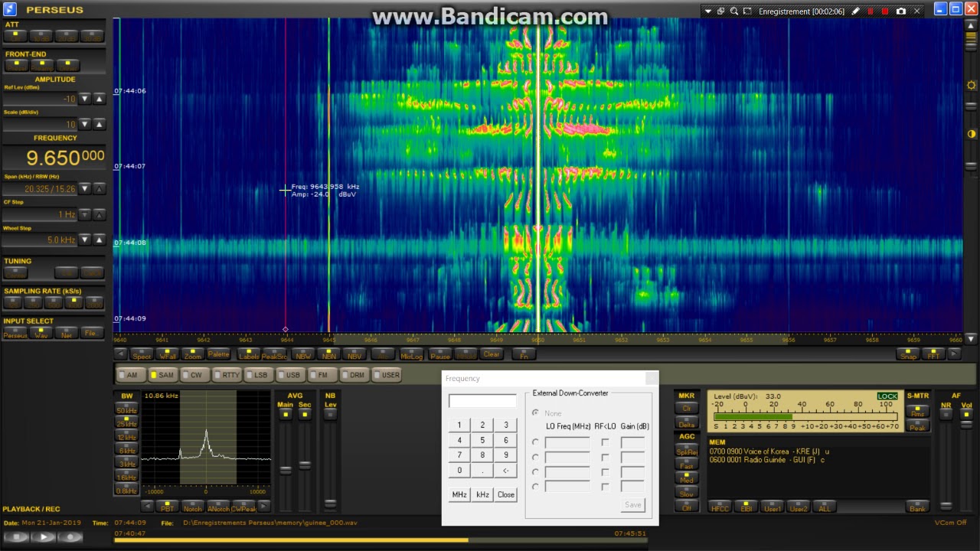Open the Ref Lev down arrow
The height and width of the screenshot is (551, 980).
click(x=85, y=99)
